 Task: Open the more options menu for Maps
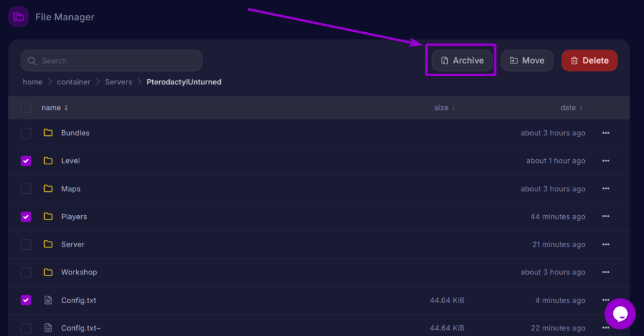[606, 189]
